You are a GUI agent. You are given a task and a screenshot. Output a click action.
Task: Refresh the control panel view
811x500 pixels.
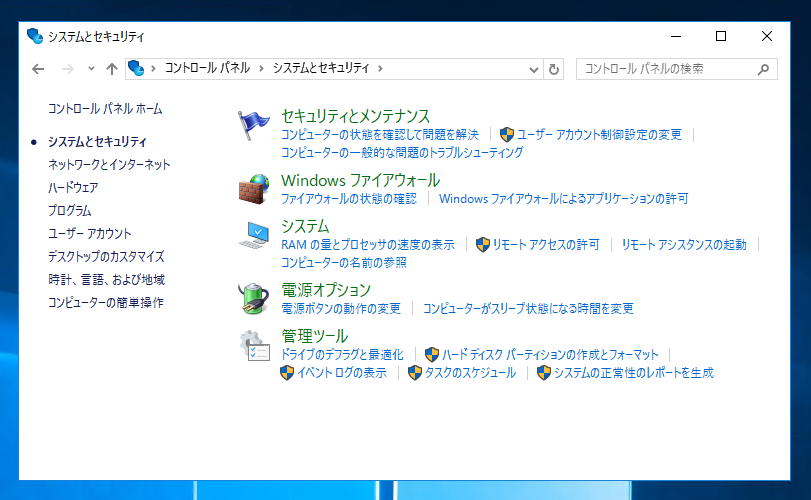pos(553,69)
